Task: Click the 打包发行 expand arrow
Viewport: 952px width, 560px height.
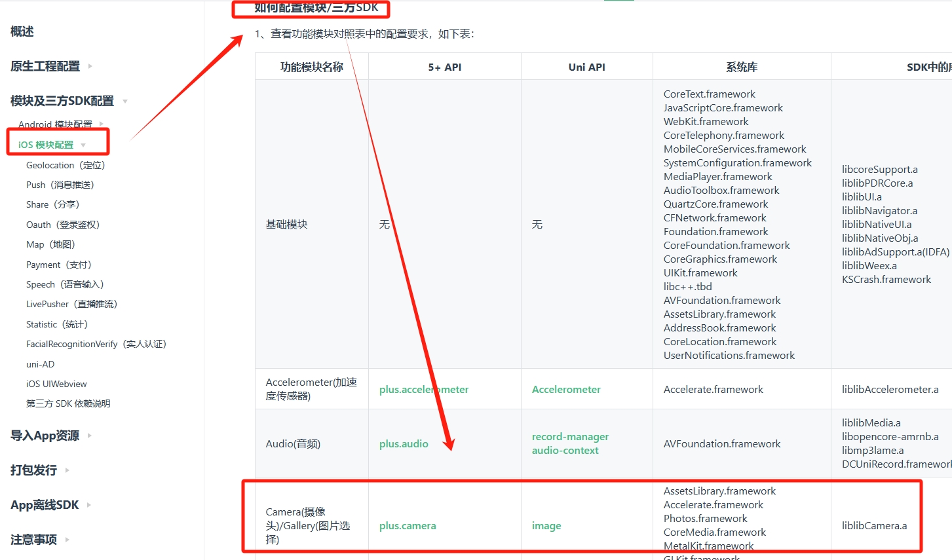Action: click(67, 470)
